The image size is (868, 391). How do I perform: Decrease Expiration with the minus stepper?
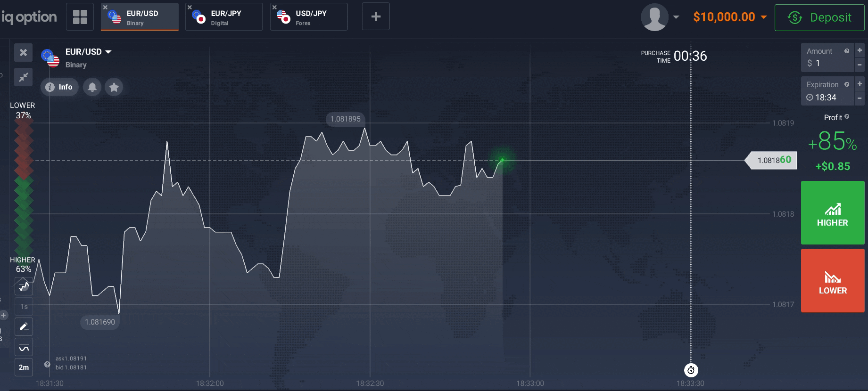click(860, 98)
